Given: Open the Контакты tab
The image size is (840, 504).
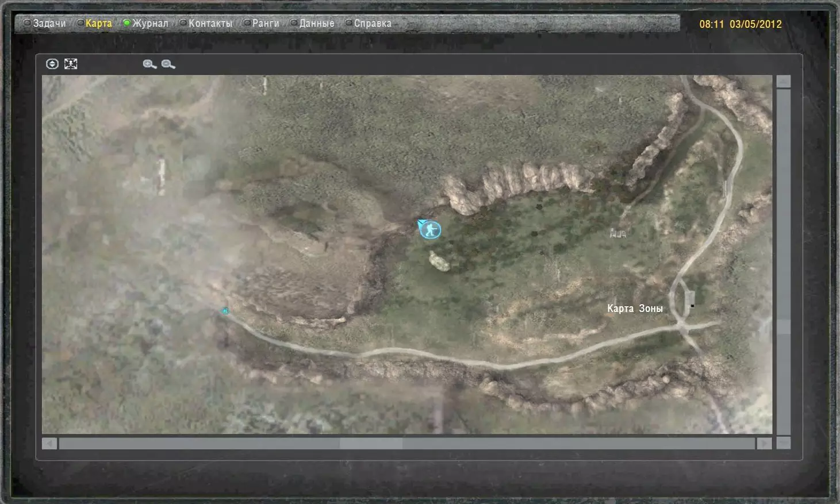Looking at the screenshot, I should [206, 24].
